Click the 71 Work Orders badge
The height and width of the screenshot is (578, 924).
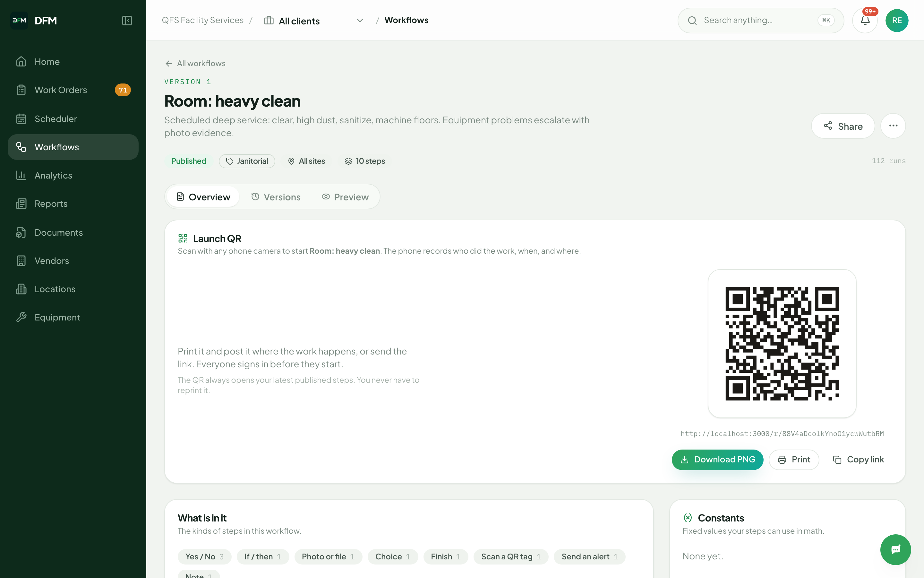(x=123, y=90)
